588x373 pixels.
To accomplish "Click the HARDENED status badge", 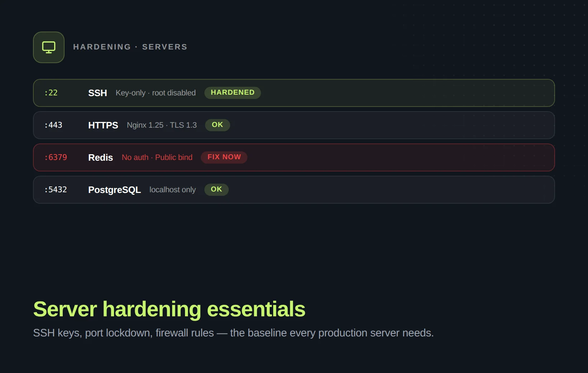I will point(233,93).
